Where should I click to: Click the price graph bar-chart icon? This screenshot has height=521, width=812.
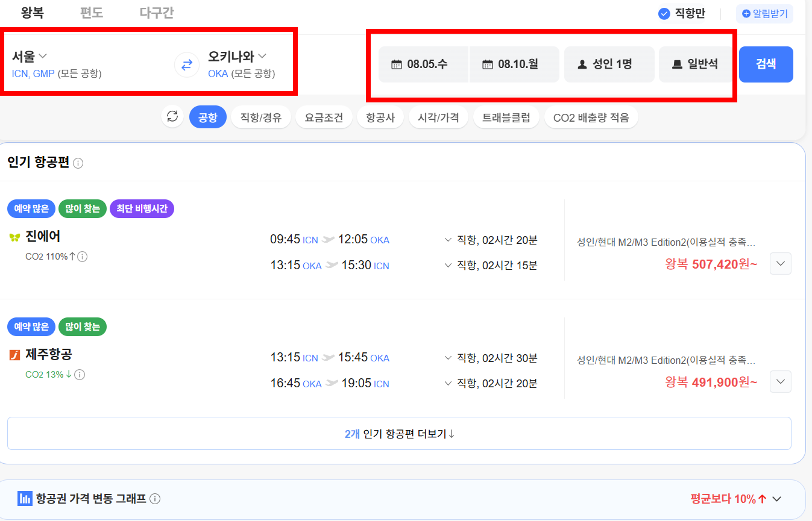coord(25,499)
